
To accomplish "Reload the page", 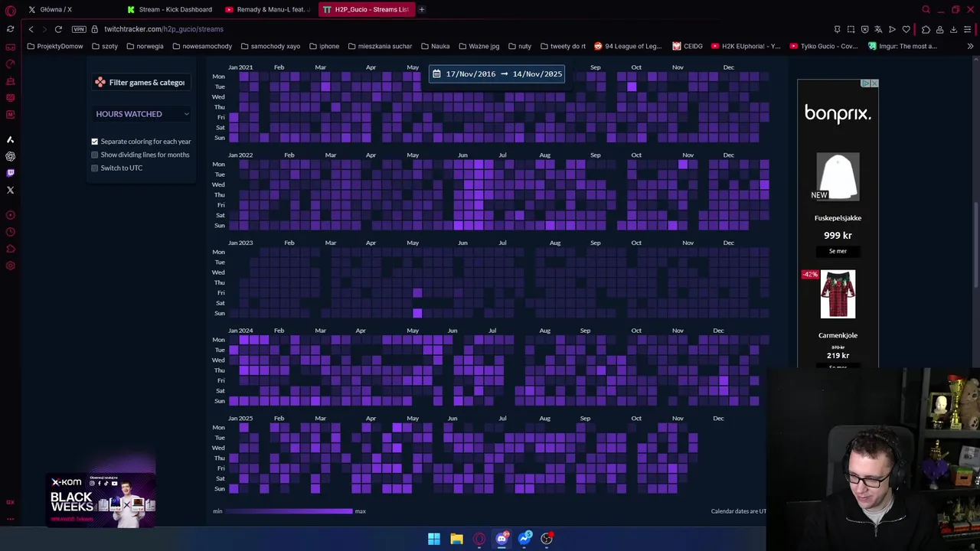I will tap(58, 29).
